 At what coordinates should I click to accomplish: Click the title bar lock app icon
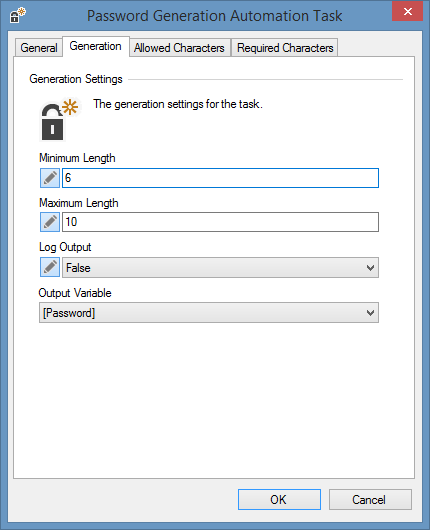tap(17, 15)
